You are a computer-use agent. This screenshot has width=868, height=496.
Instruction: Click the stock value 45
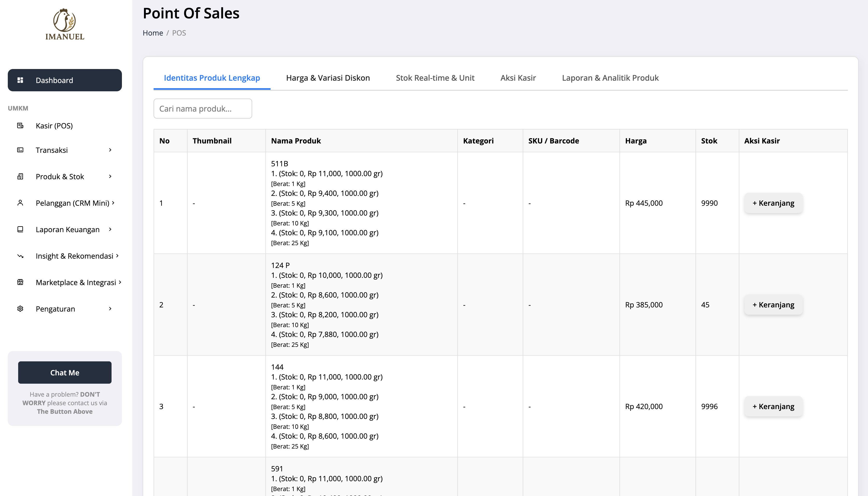(705, 305)
